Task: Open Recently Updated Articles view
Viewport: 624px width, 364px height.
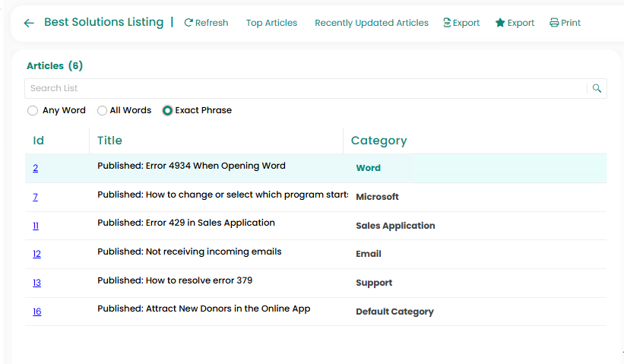Action: click(371, 23)
